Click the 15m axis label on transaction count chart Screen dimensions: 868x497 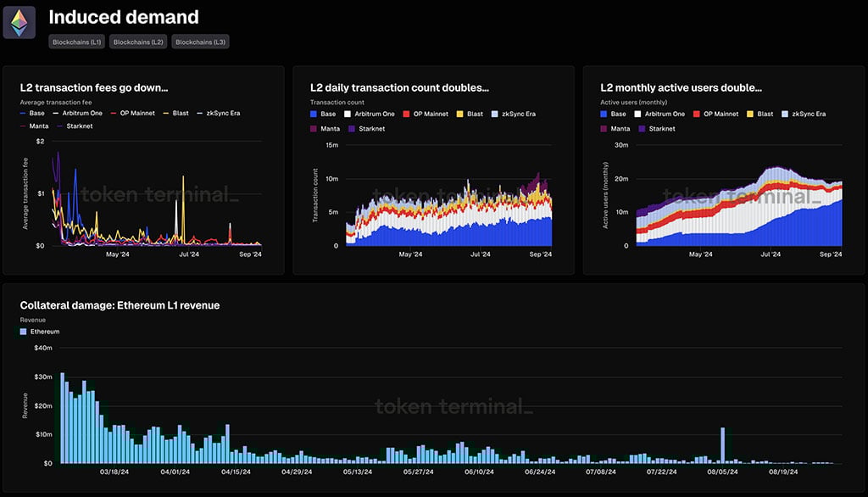click(x=331, y=145)
